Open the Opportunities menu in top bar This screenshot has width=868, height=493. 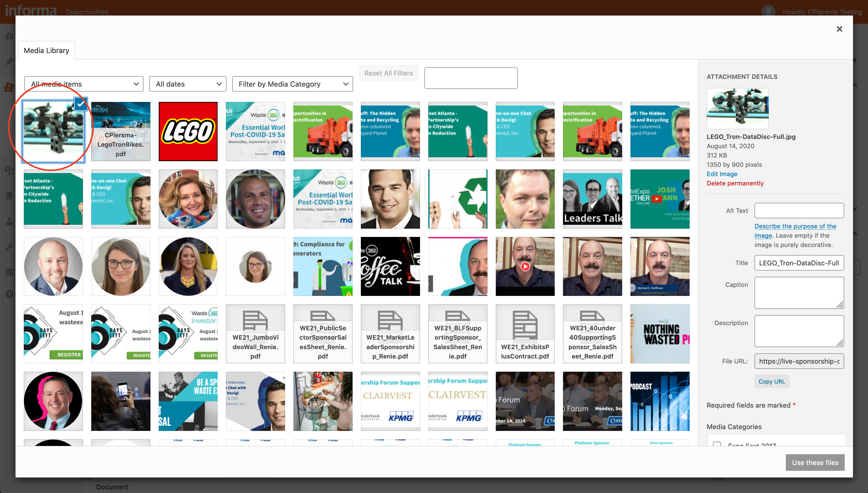coord(87,12)
